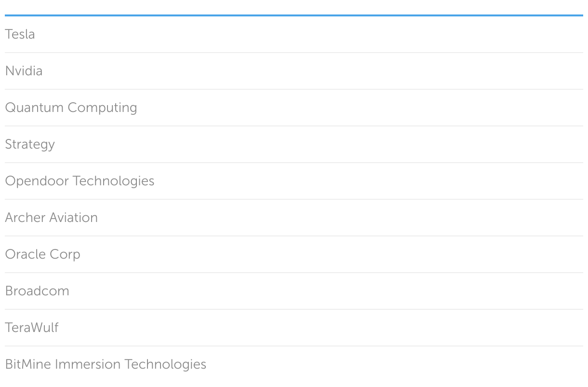The image size is (588, 387).
Task: Open the TeraWulf link
Action: 32,328
